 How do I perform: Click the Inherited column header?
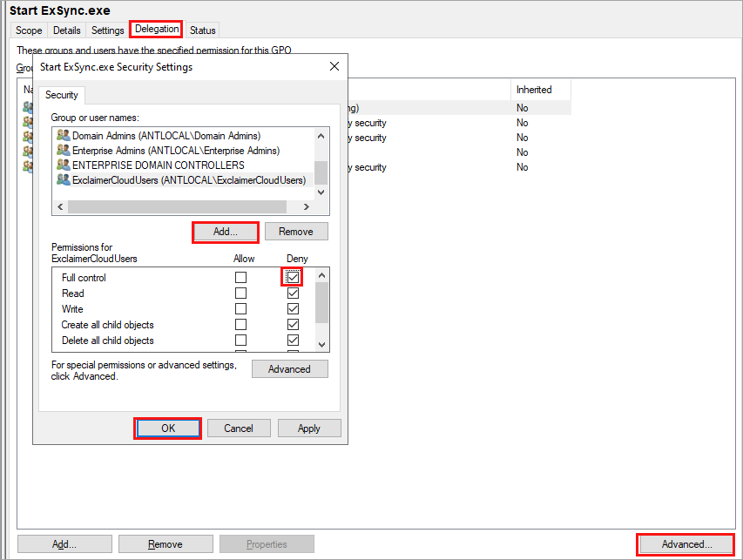coord(534,90)
